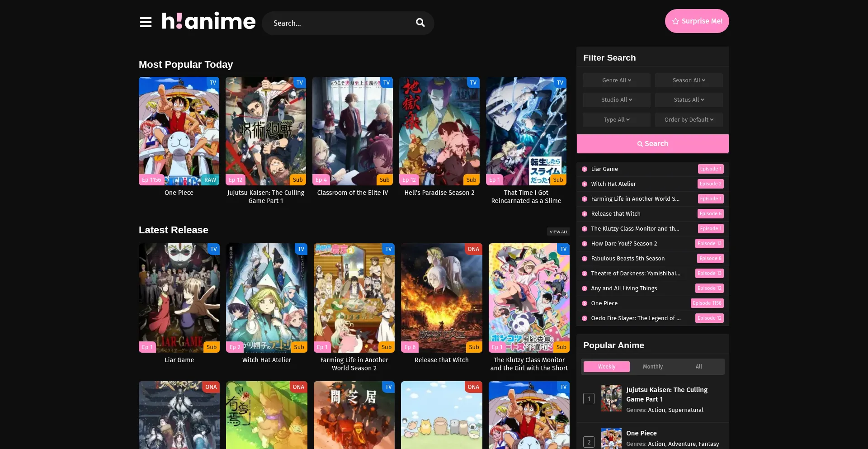This screenshot has height=449, width=868.
Task: Click the pink bullet beside Any and All Living Things
Action: click(585, 288)
